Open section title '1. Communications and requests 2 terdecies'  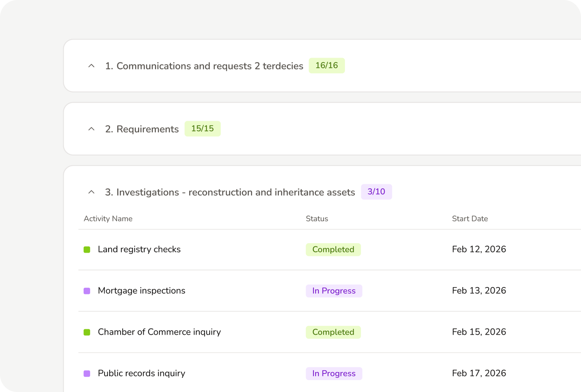point(204,66)
